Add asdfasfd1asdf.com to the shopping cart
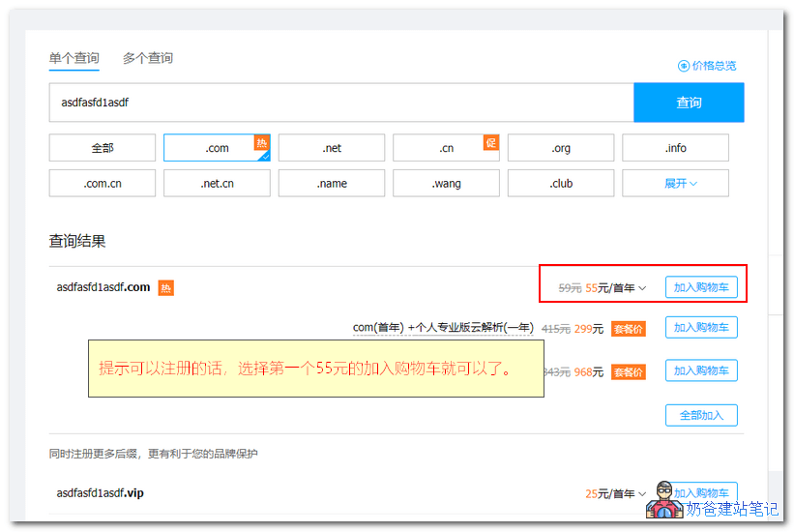 click(x=701, y=287)
